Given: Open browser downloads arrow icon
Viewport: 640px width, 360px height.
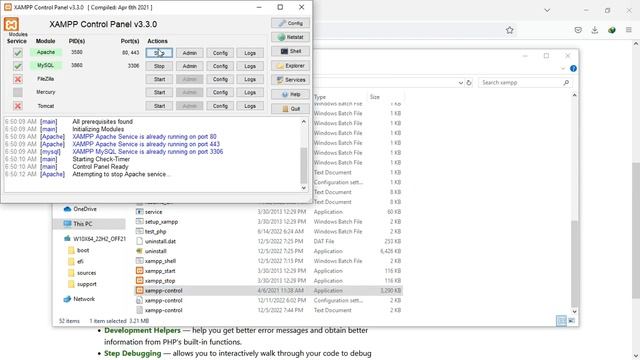Looking at the screenshot, I should click(x=595, y=30).
